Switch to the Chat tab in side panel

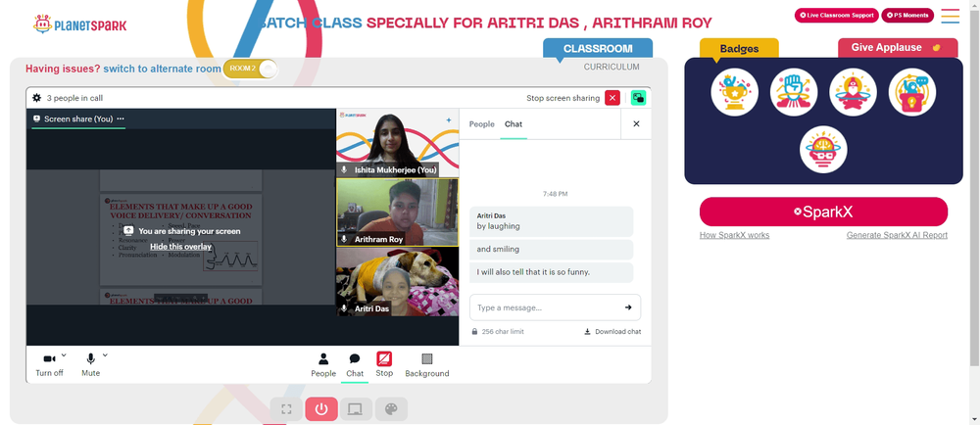(514, 124)
